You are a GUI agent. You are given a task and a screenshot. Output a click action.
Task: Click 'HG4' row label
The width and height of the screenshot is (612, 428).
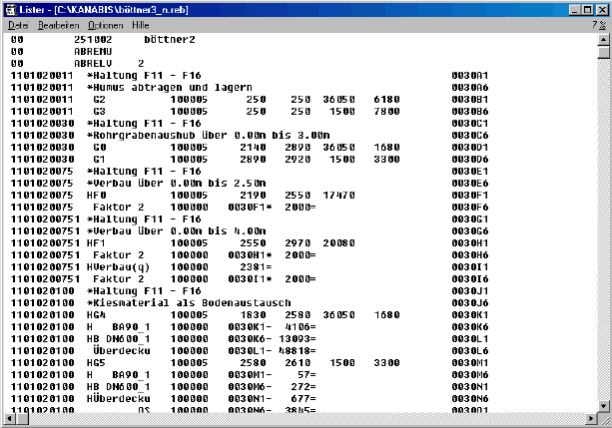96,315
